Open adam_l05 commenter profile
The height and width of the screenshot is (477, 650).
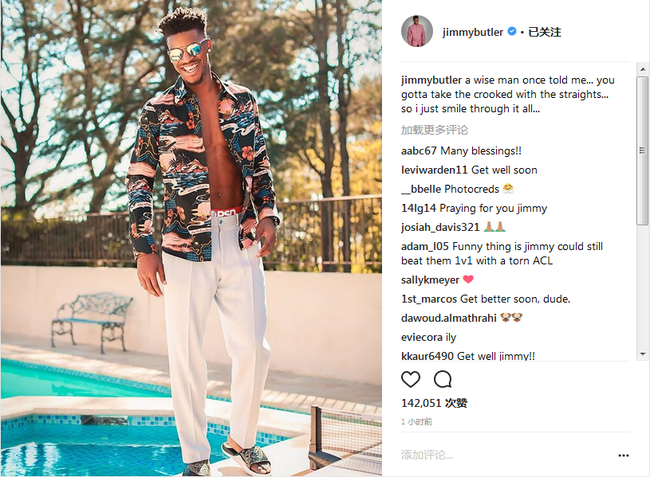(x=424, y=246)
